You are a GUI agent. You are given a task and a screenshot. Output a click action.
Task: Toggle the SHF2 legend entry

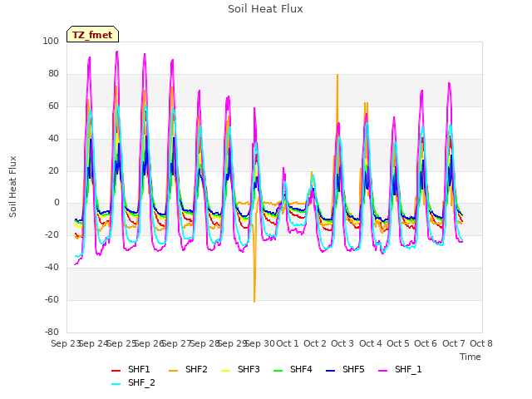click(188, 369)
